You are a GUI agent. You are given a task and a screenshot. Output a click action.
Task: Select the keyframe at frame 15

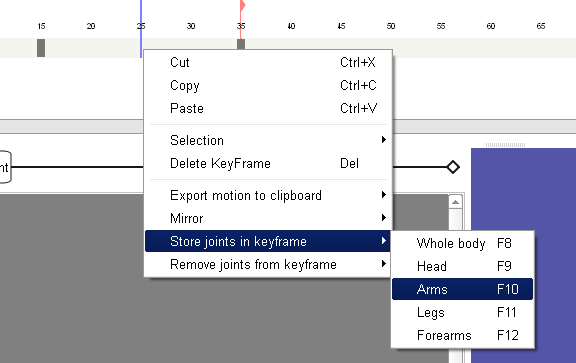click(41, 48)
